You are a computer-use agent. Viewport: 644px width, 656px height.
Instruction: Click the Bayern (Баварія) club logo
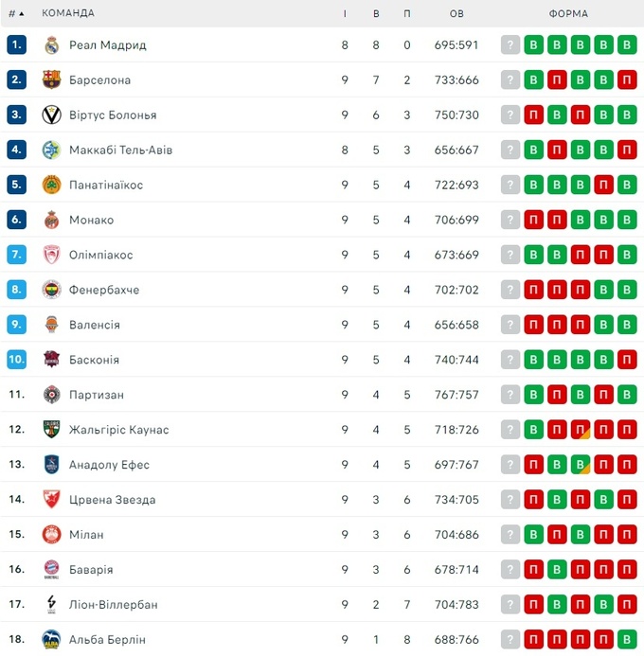point(52,570)
